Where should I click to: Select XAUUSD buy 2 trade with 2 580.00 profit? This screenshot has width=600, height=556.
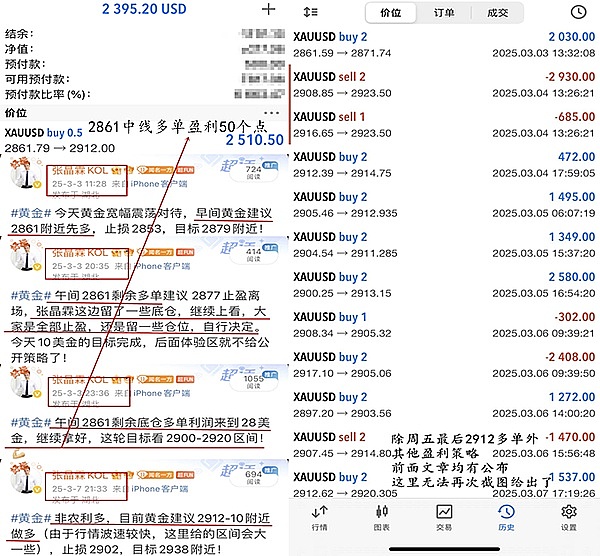(x=445, y=284)
